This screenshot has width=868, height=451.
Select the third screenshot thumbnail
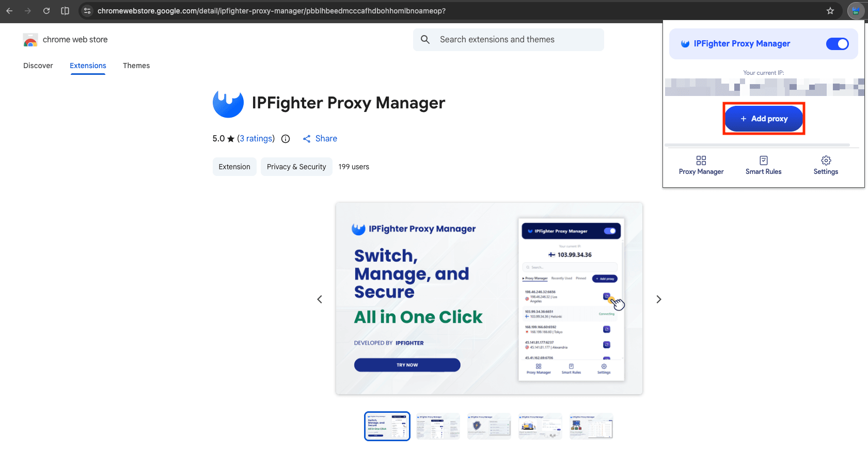(x=489, y=426)
